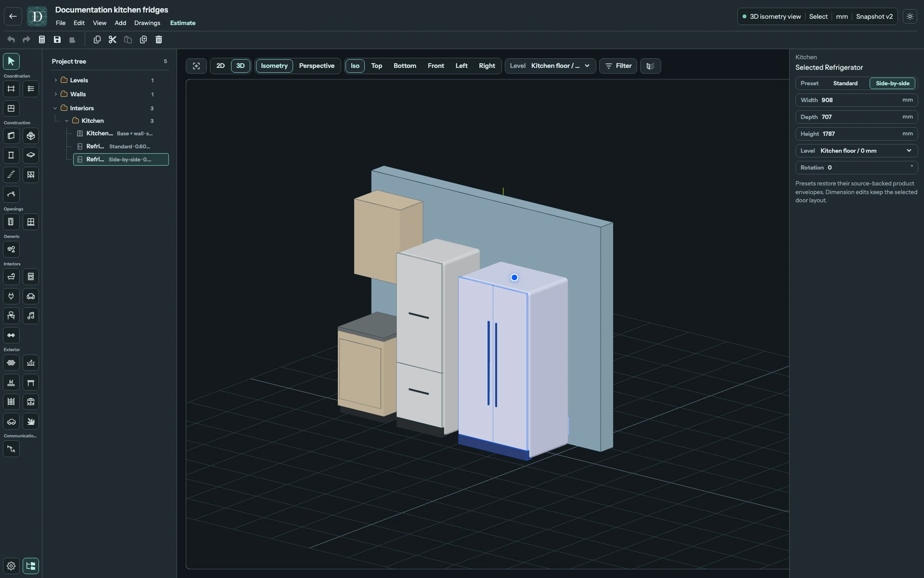Switch to the Top view

pos(376,66)
